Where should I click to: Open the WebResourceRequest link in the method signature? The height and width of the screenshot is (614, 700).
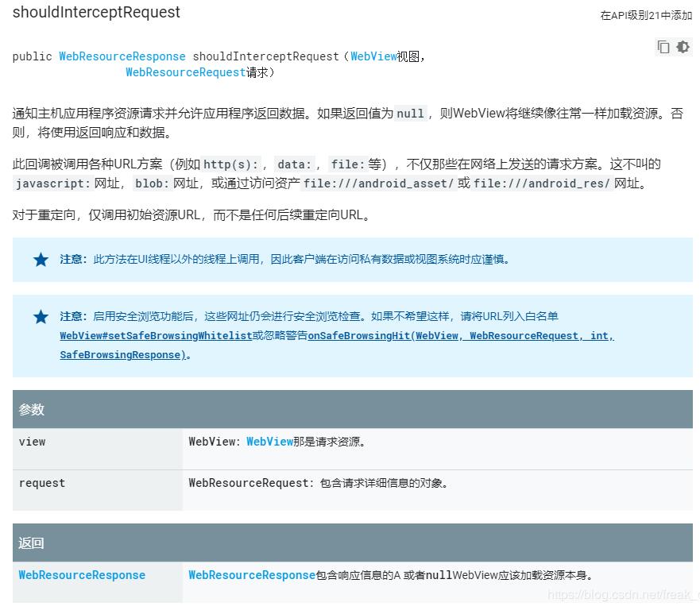click(x=185, y=72)
